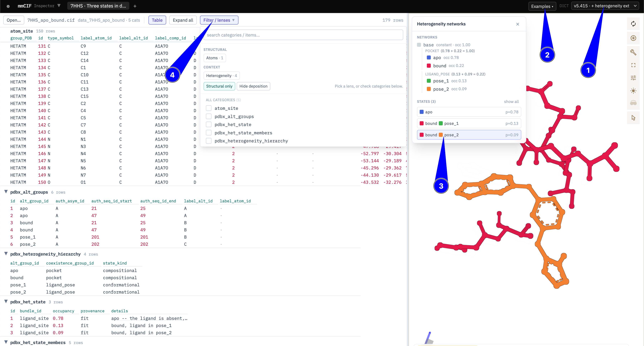Toggle the expanded viewport brackets icon
This screenshot has width=644, height=346.
point(633,65)
